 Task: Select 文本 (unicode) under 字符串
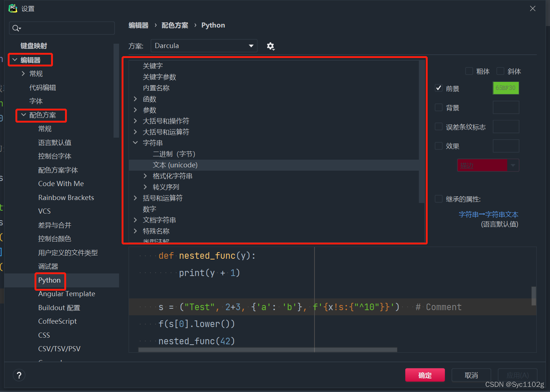pos(175,165)
